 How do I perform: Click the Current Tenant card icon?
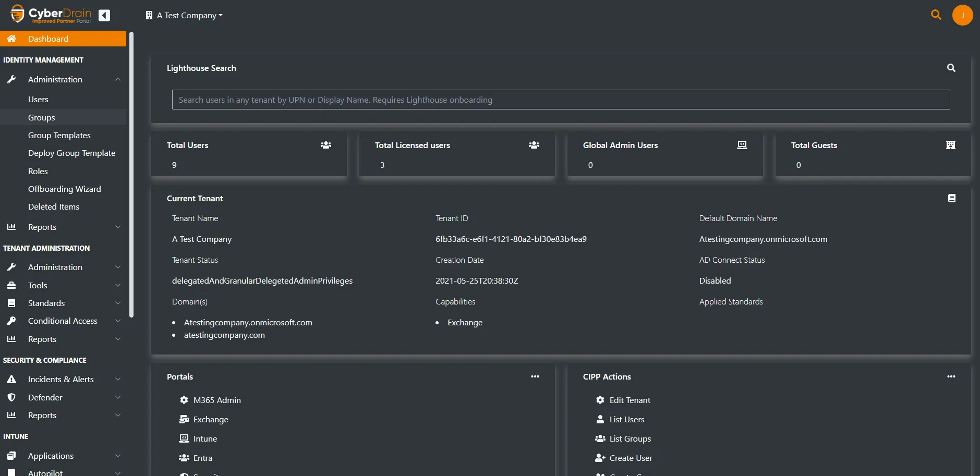click(x=952, y=198)
